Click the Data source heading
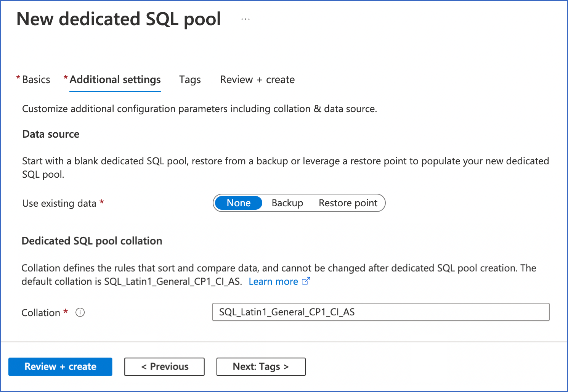This screenshot has height=392, width=568. [x=51, y=134]
